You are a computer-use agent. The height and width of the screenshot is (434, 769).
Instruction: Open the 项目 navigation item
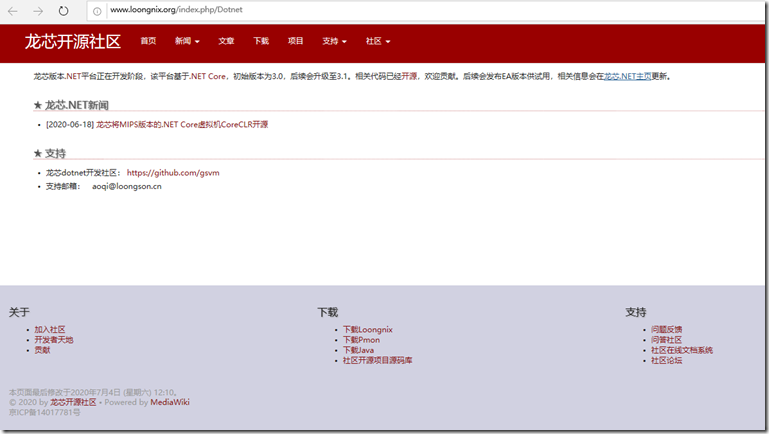295,41
